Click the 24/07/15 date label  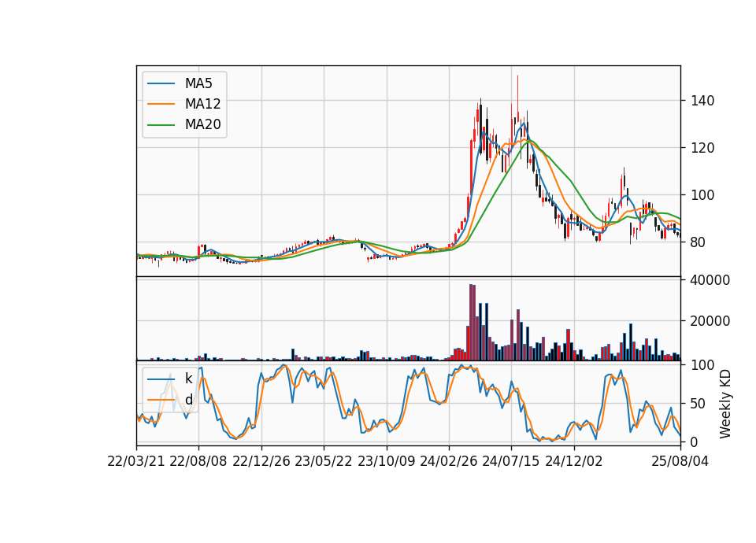pos(511,461)
